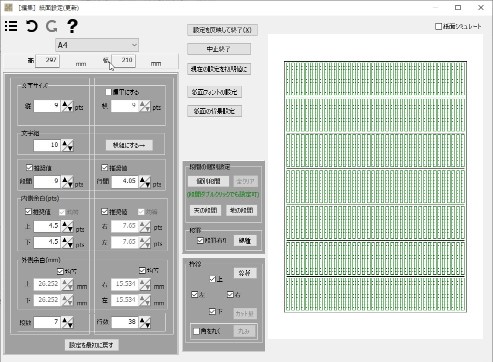Click the undo arrow icon
The height and width of the screenshot is (362, 493).
[x=32, y=26]
